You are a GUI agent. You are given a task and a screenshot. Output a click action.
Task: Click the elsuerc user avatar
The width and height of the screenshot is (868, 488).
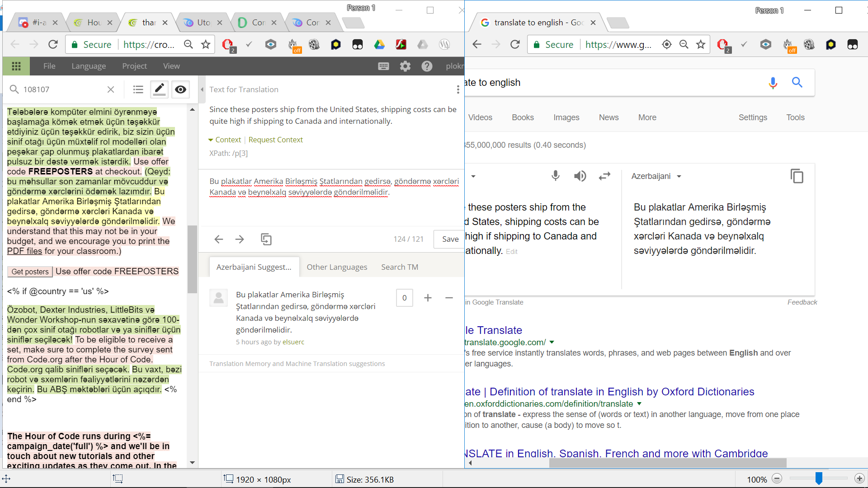(x=218, y=298)
